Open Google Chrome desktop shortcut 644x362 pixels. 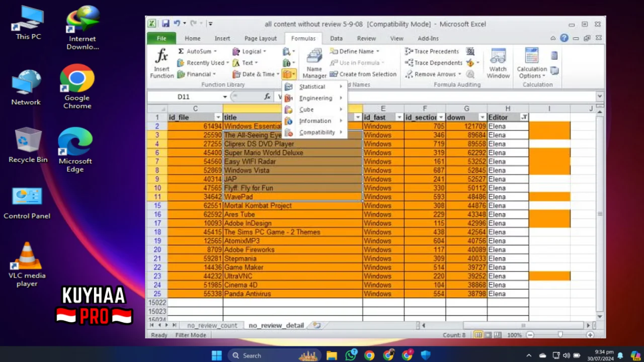tap(77, 86)
